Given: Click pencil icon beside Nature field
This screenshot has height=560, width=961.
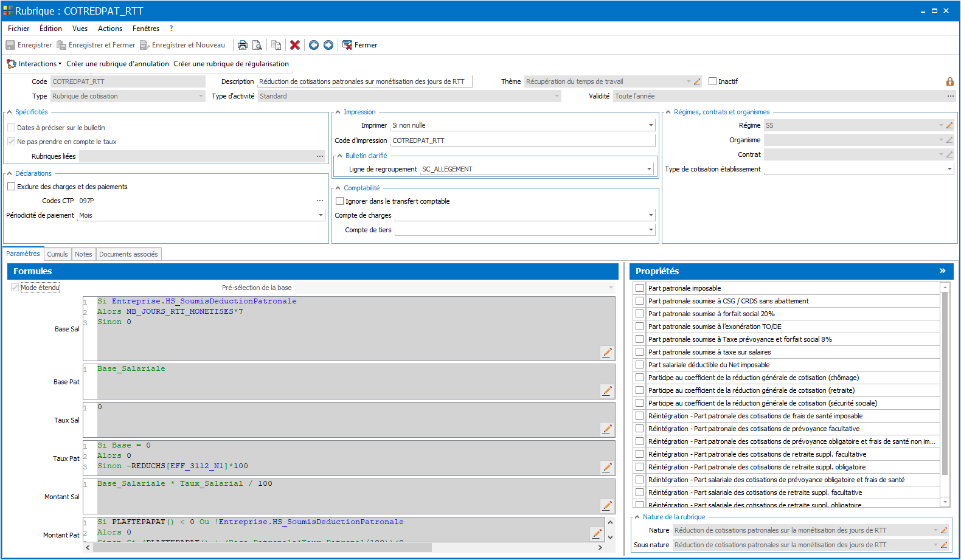Looking at the screenshot, I should pyautogui.click(x=944, y=530).
